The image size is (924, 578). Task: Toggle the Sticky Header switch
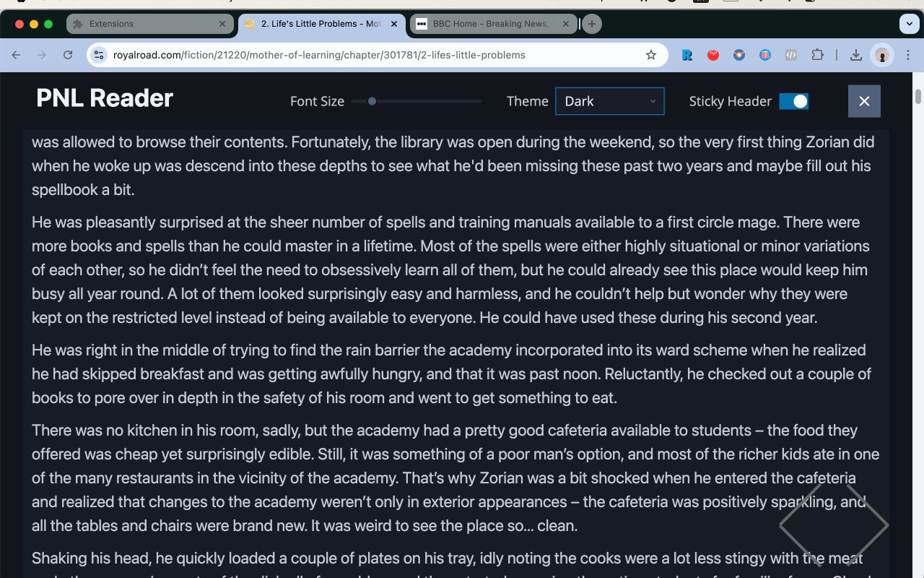click(793, 102)
